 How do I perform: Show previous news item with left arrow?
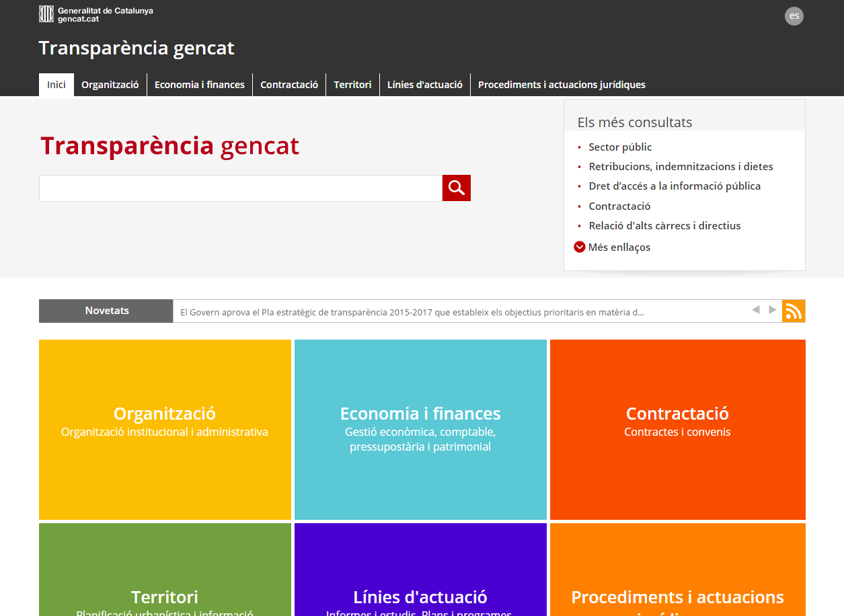[x=755, y=310]
